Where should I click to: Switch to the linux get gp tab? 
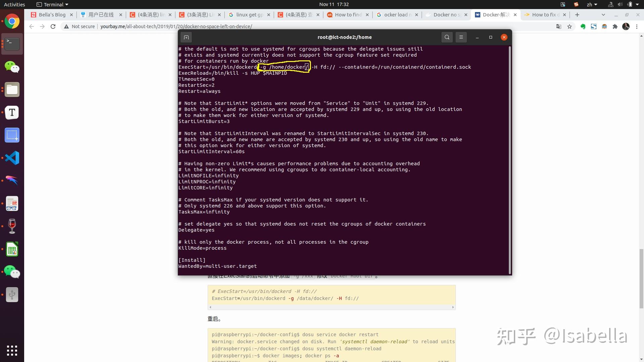[249, 15]
